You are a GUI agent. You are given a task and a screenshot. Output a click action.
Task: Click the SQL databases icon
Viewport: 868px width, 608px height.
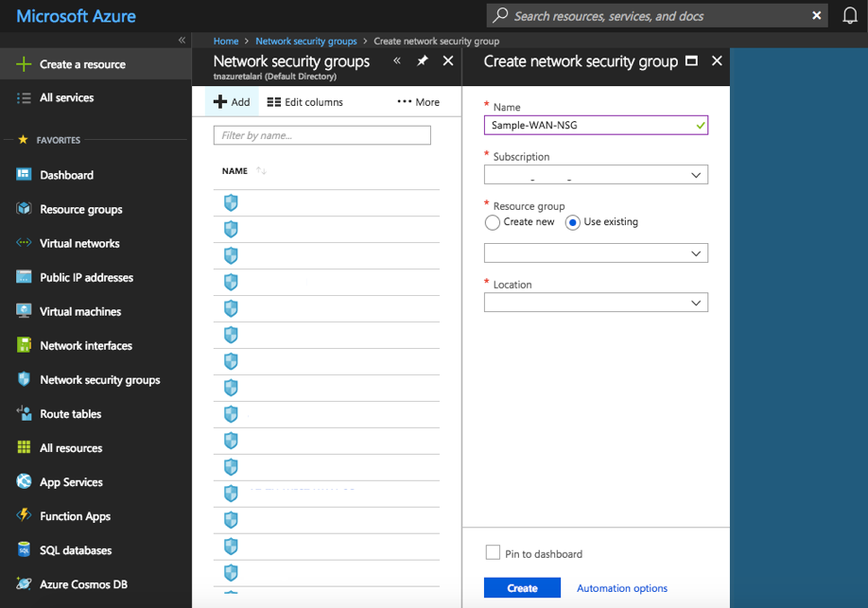[x=24, y=550]
